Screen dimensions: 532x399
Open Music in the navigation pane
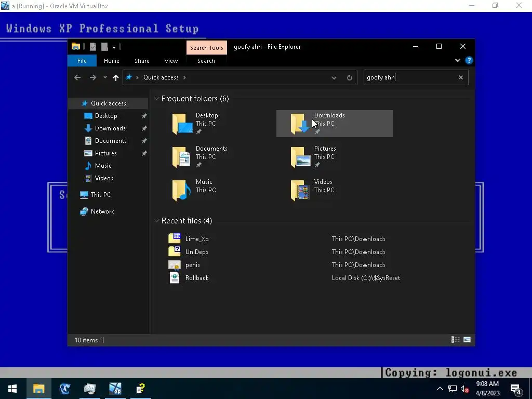103,166
